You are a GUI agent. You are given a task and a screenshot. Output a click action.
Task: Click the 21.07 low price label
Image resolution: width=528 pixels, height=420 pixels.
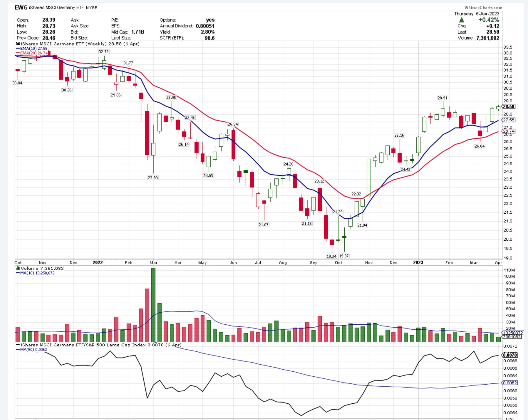coord(263,225)
